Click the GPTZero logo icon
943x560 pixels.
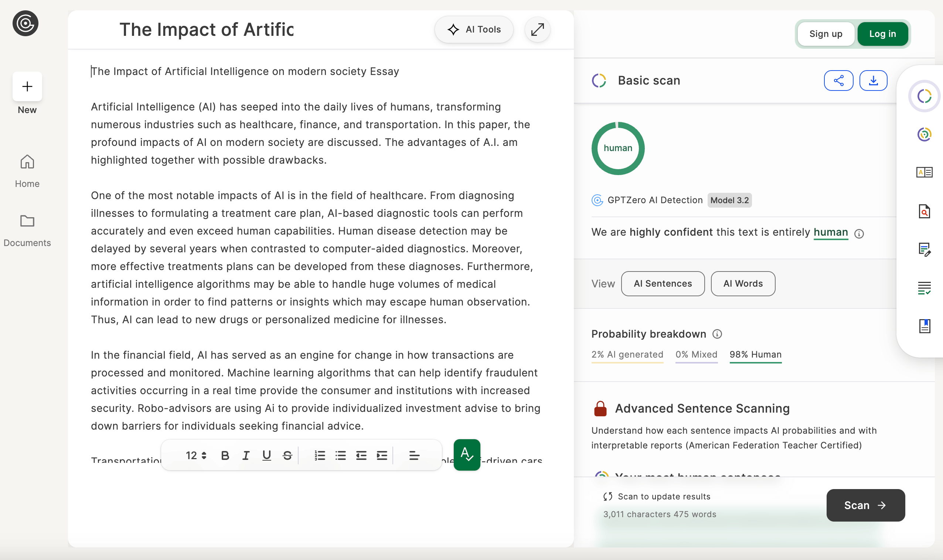[x=25, y=23]
